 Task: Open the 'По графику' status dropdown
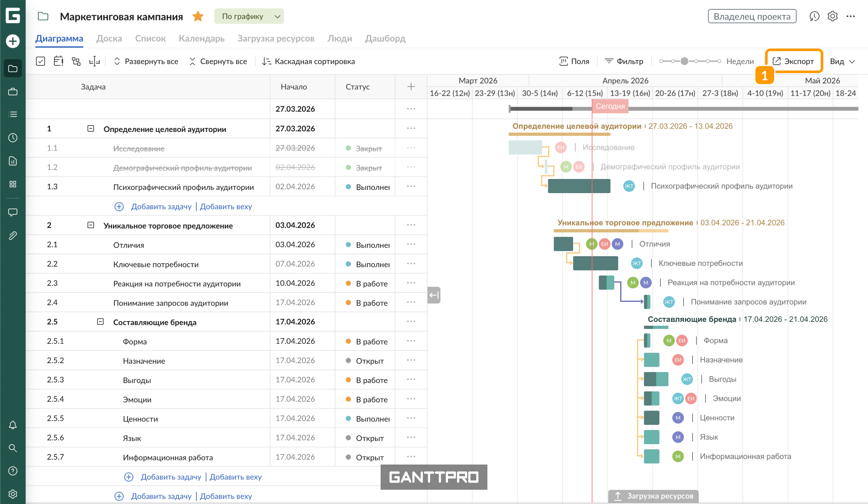[x=249, y=16]
